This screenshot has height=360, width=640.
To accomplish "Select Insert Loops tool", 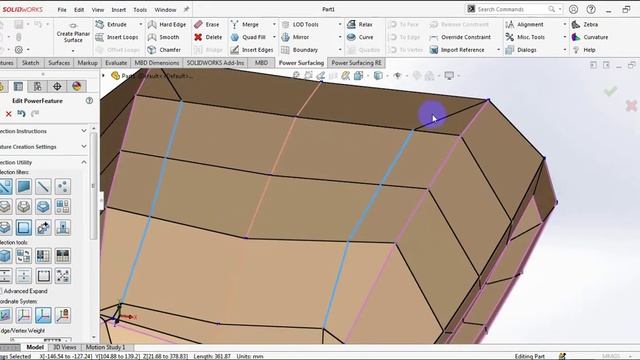I will coord(117,37).
